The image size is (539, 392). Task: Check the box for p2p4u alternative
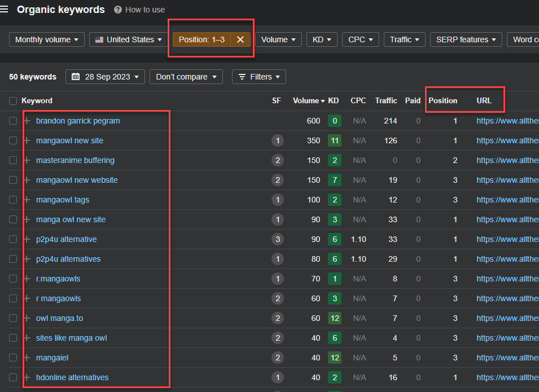13,239
